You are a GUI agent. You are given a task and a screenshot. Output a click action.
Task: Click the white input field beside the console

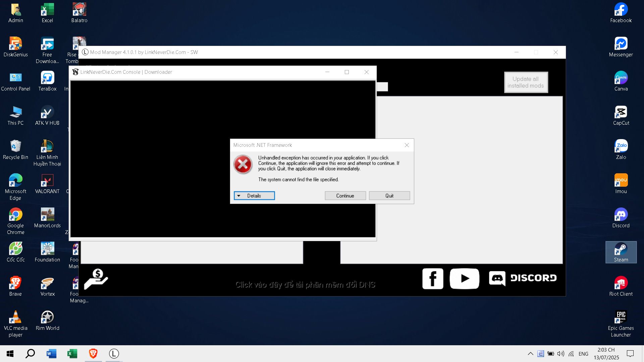click(382, 87)
